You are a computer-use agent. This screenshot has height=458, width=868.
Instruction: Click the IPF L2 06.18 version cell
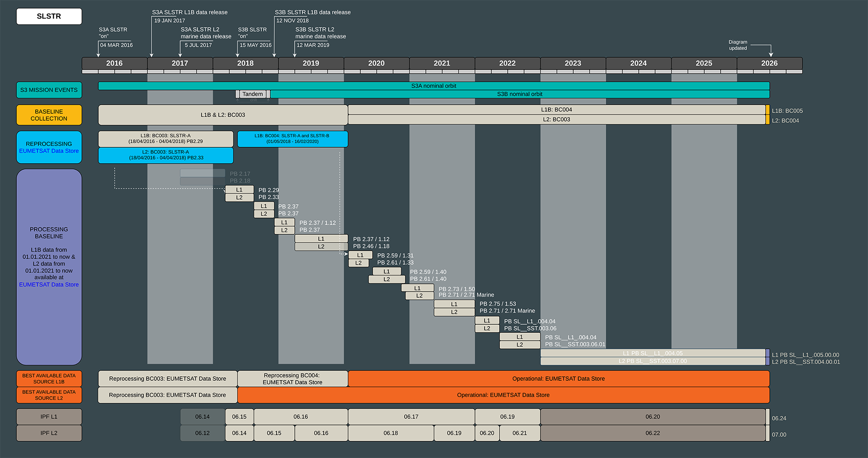pos(391,433)
